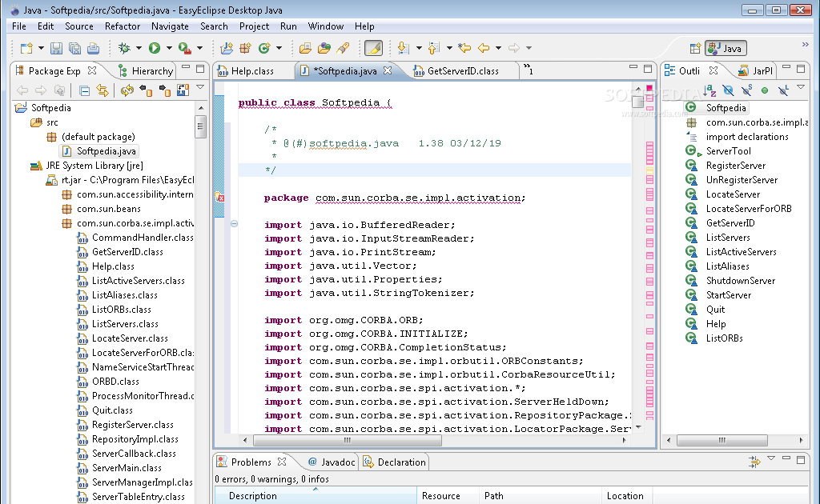
Task: Open the External Tools dropdown arrow
Action: pos(199,48)
